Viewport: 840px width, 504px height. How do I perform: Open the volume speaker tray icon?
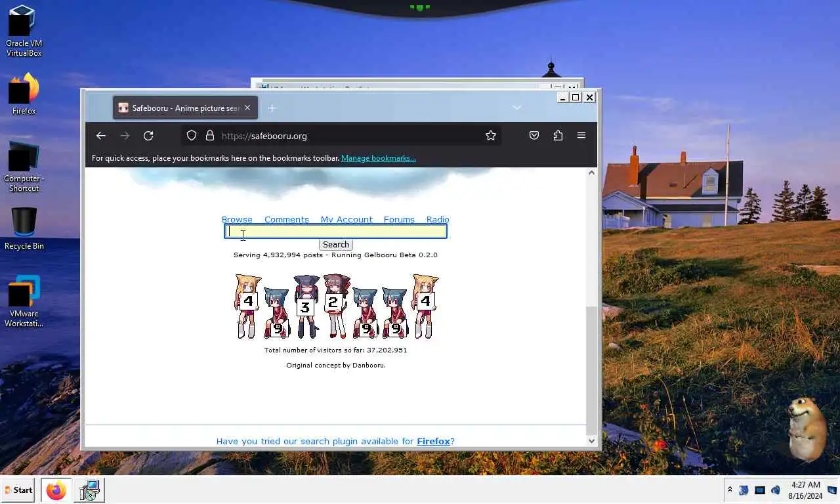(x=776, y=490)
